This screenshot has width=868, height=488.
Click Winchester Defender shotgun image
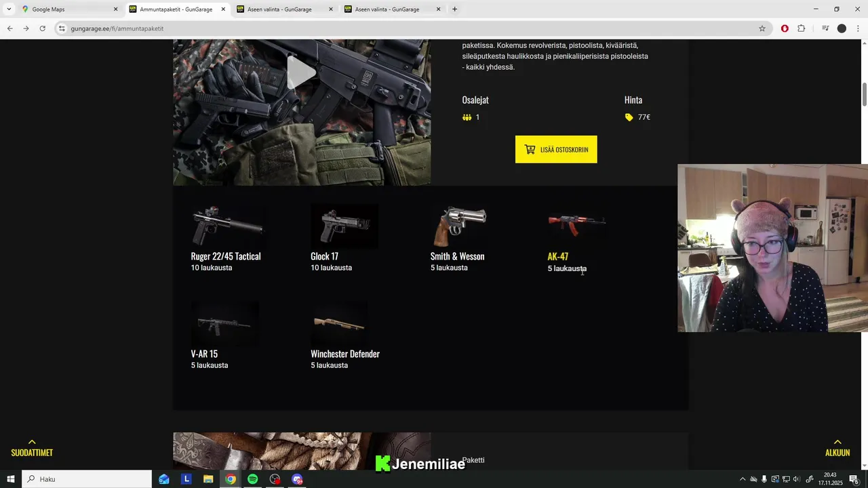coord(339,324)
